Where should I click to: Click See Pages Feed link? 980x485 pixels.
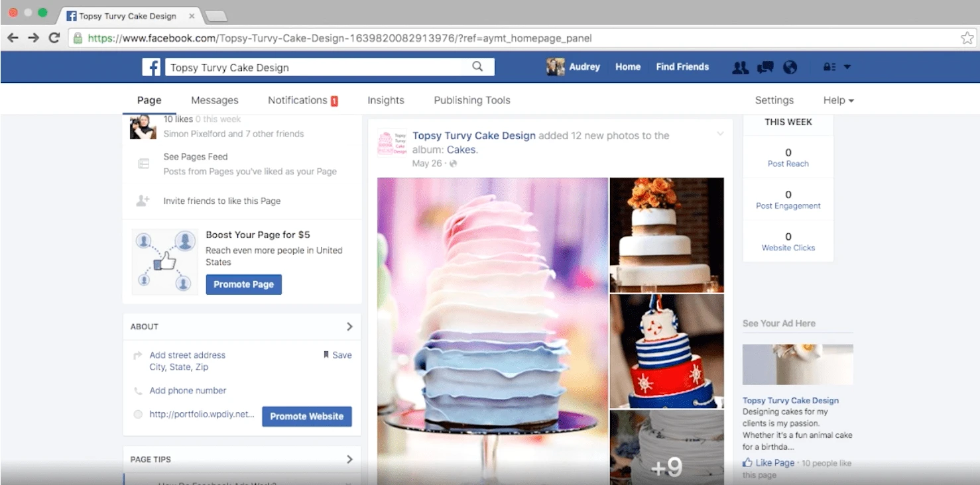(196, 157)
